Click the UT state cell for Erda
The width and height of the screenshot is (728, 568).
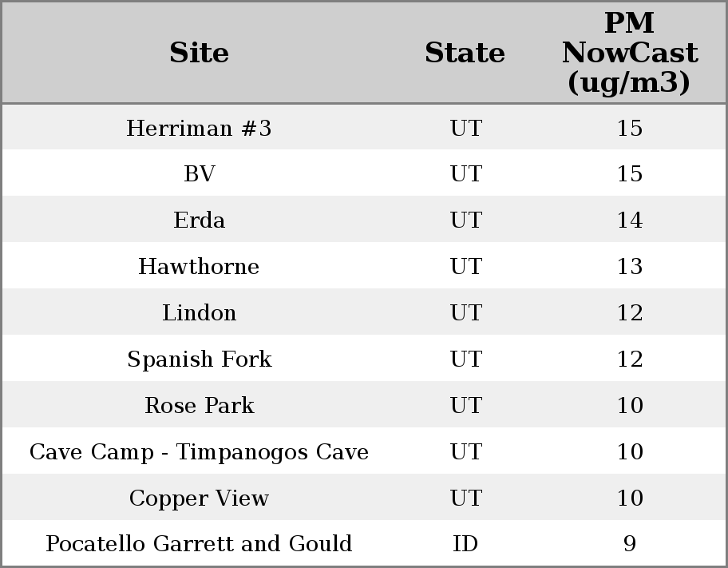point(465,220)
